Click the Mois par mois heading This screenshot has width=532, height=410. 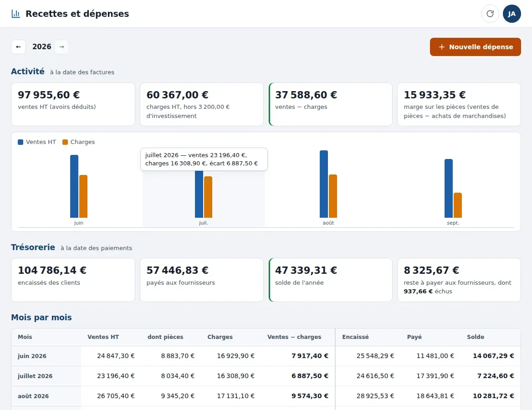[x=41, y=318]
